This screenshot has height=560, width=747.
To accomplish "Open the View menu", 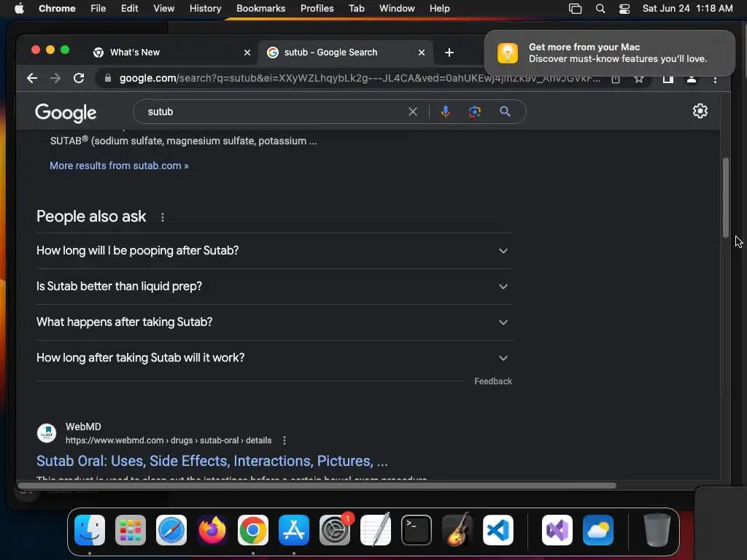I will pos(163,9).
